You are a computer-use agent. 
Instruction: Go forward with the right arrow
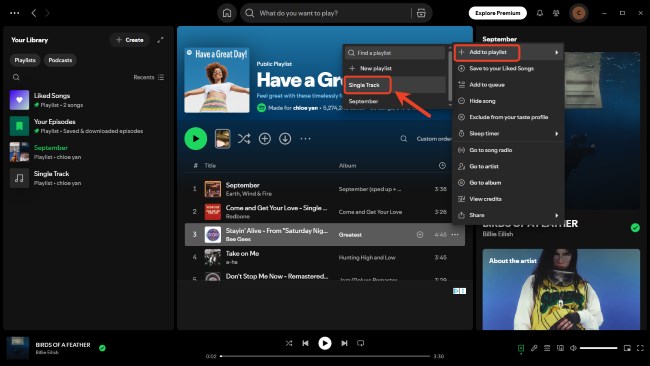[x=47, y=13]
